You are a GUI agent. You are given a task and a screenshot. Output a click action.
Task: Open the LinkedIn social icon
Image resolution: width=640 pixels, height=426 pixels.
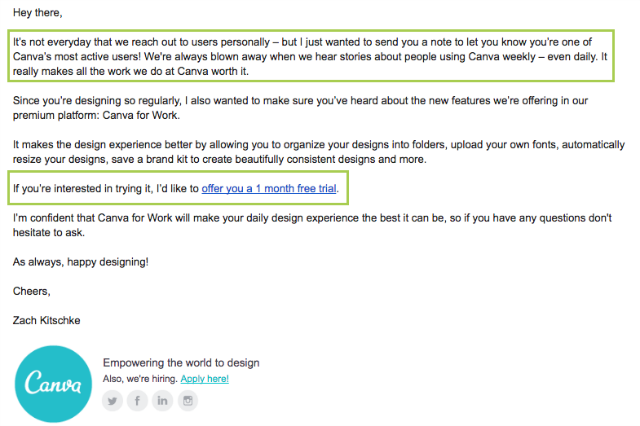pyautogui.click(x=162, y=400)
